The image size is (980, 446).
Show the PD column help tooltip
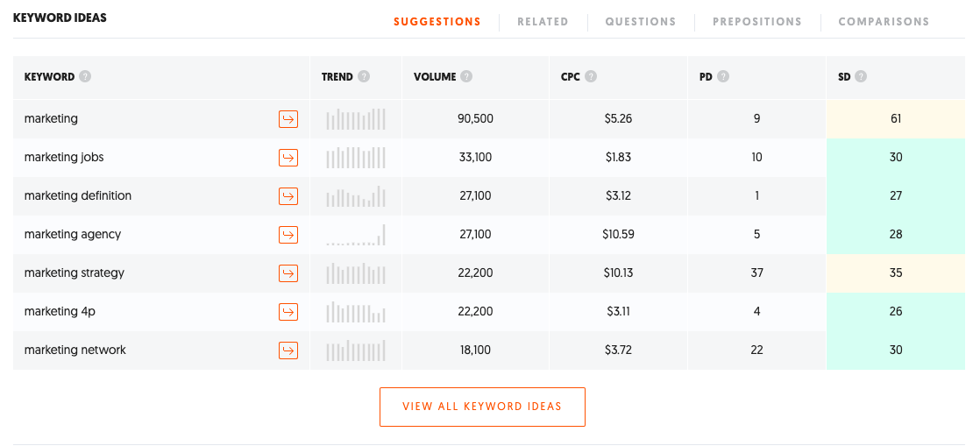(x=723, y=77)
